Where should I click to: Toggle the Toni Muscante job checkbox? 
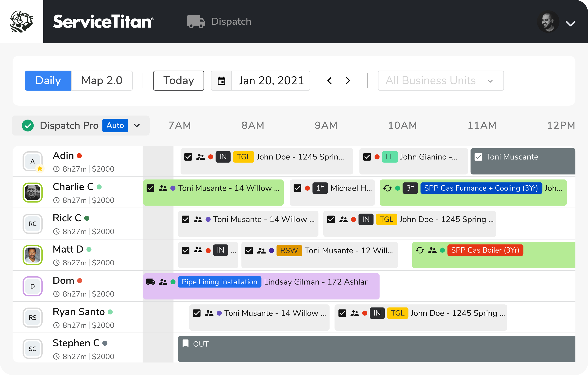[x=478, y=157]
